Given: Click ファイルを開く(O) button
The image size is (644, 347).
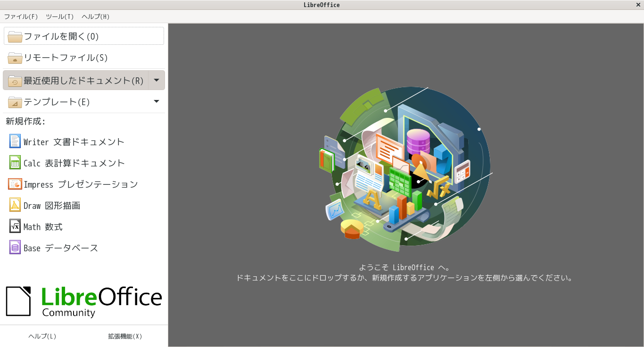Looking at the screenshot, I should point(84,36).
